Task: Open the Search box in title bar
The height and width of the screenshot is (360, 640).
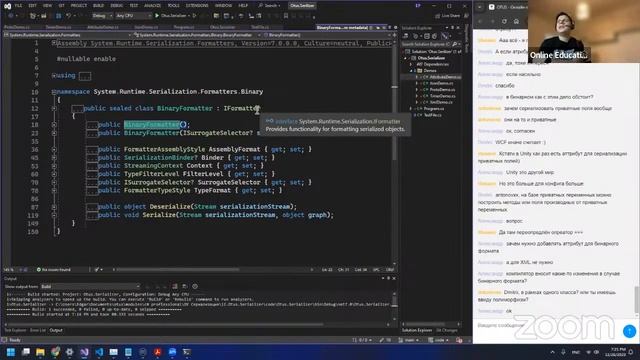Action: click(269, 6)
